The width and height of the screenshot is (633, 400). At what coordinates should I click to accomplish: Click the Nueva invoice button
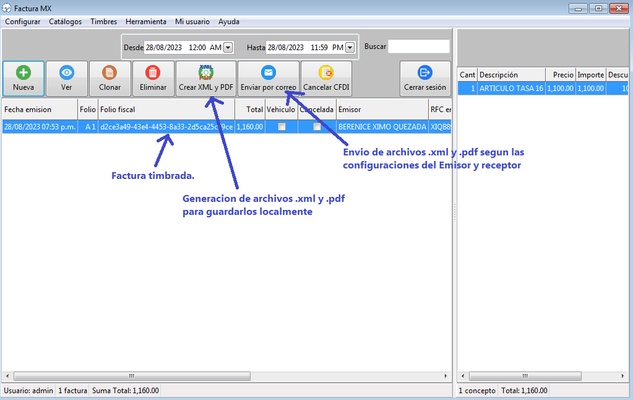[23, 79]
